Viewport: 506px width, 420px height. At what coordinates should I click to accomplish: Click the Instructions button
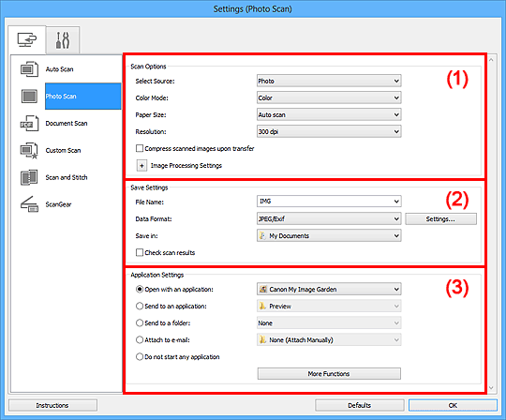click(52, 405)
